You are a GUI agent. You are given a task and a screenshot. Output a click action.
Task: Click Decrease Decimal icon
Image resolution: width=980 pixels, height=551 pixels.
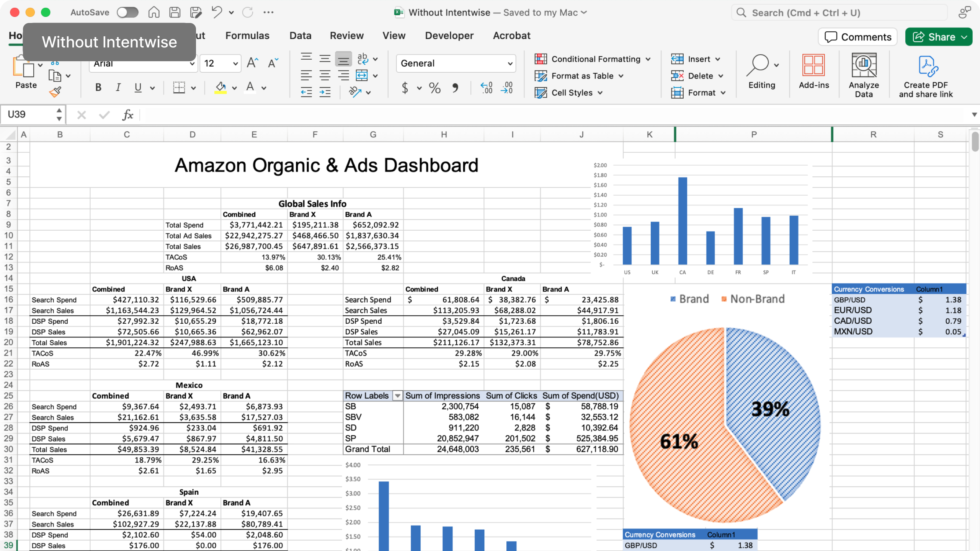pos(506,88)
